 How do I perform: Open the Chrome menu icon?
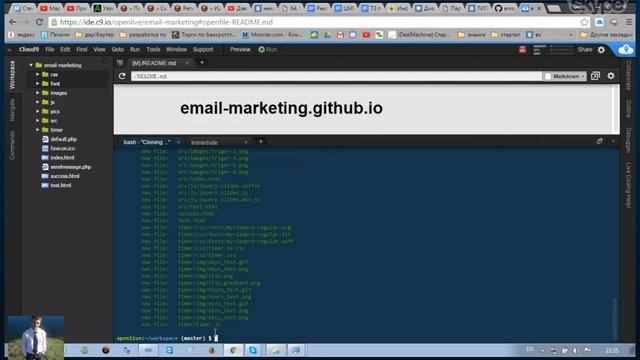pyautogui.click(x=629, y=22)
